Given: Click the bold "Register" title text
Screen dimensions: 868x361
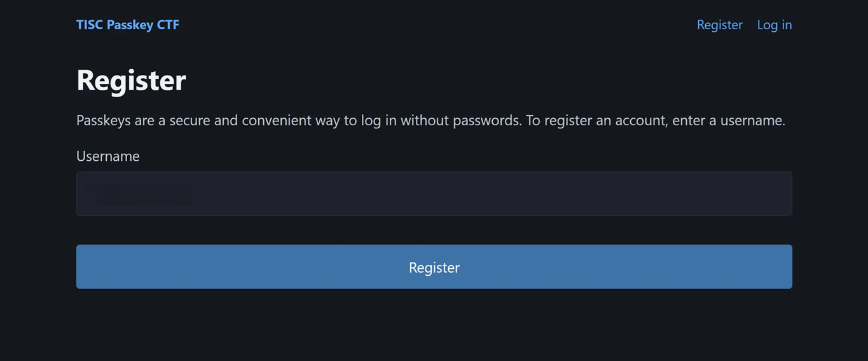Looking at the screenshot, I should pyautogui.click(x=131, y=80).
